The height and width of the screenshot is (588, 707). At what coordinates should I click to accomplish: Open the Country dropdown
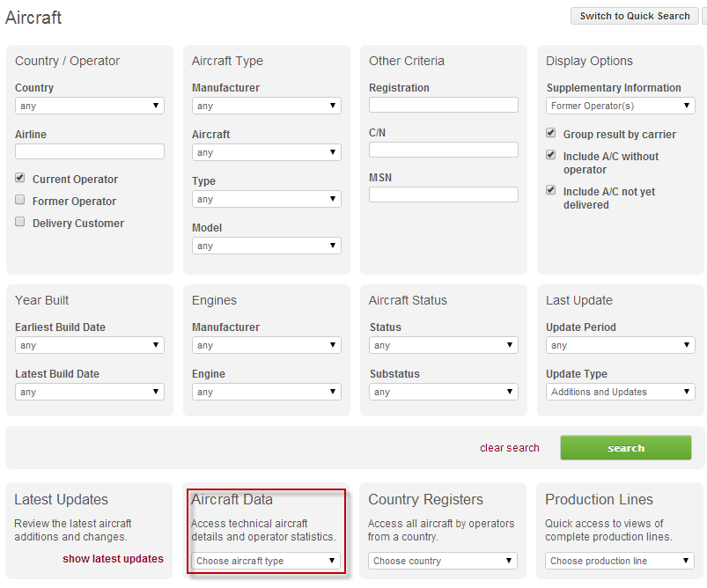coord(90,106)
